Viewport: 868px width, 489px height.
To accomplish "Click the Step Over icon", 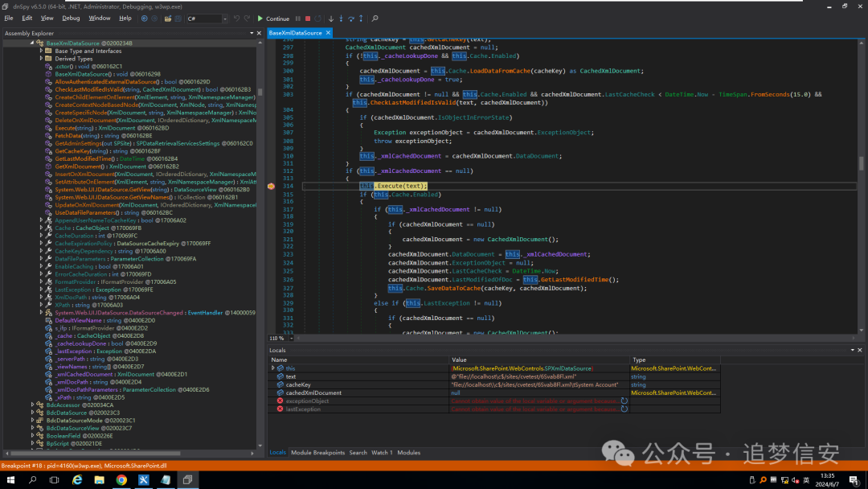I will (351, 18).
